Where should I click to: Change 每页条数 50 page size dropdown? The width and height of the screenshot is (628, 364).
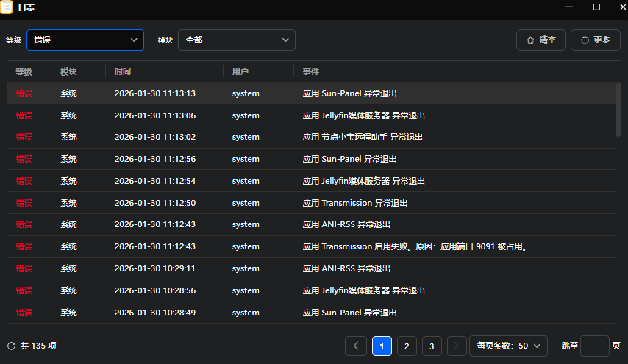(509, 346)
